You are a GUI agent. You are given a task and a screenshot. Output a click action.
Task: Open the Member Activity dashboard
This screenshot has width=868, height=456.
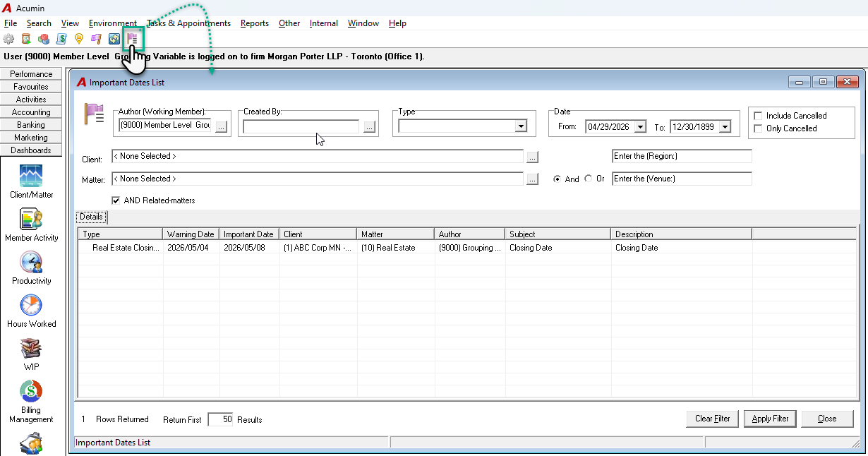31,225
